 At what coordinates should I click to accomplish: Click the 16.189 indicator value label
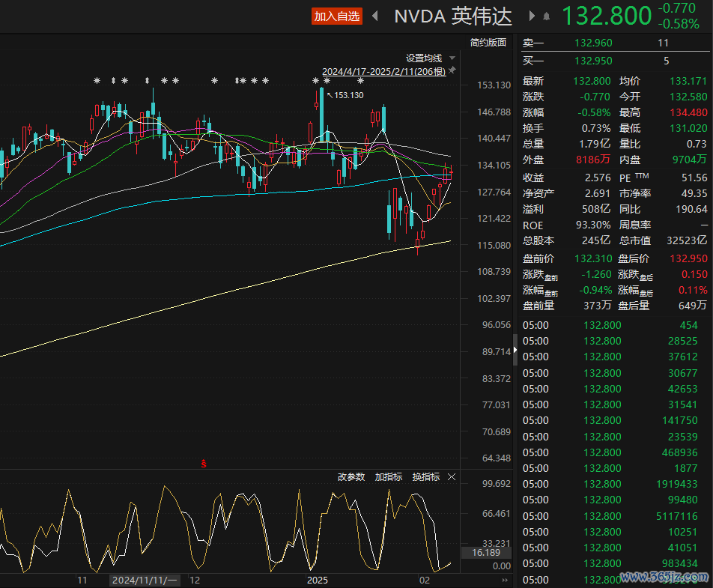click(485, 553)
